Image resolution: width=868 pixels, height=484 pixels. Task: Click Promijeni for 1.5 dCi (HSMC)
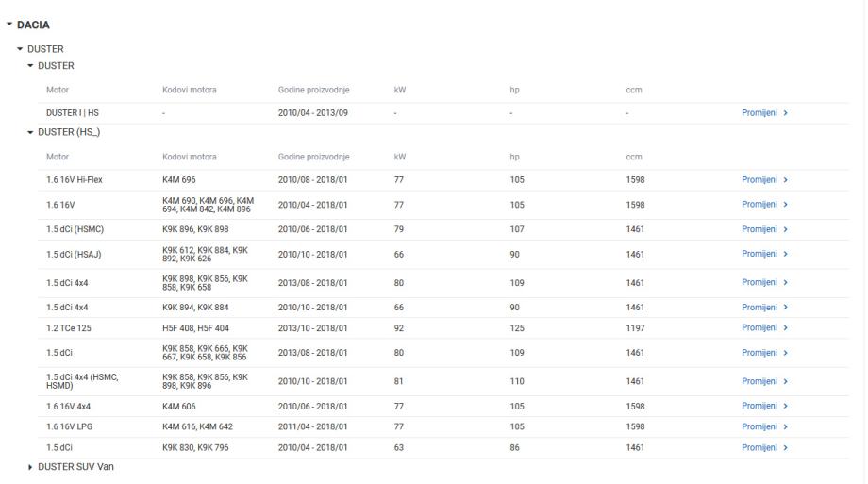pos(759,229)
